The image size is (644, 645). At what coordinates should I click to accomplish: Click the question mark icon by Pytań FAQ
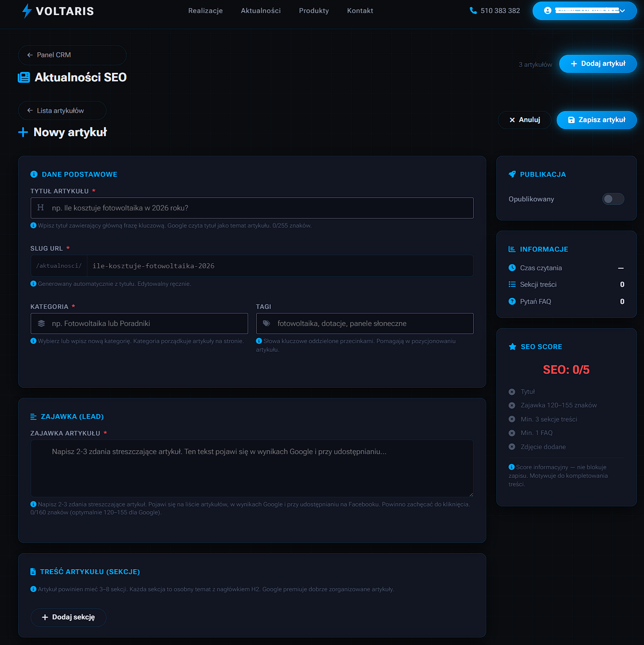click(x=512, y=301)
